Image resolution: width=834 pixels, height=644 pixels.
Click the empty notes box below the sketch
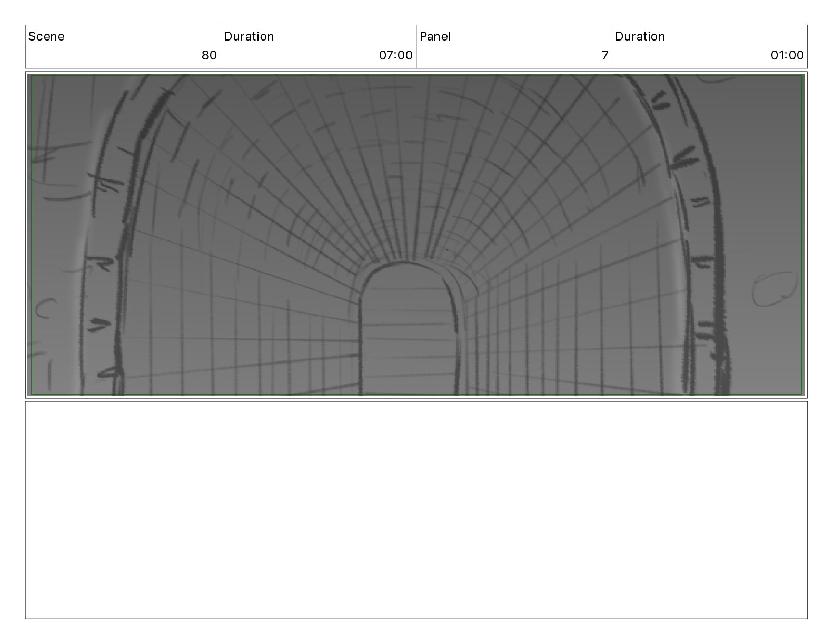pos(416,510)
